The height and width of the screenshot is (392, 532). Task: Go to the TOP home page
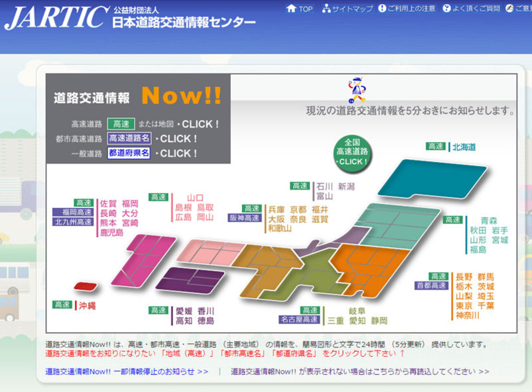300,9
